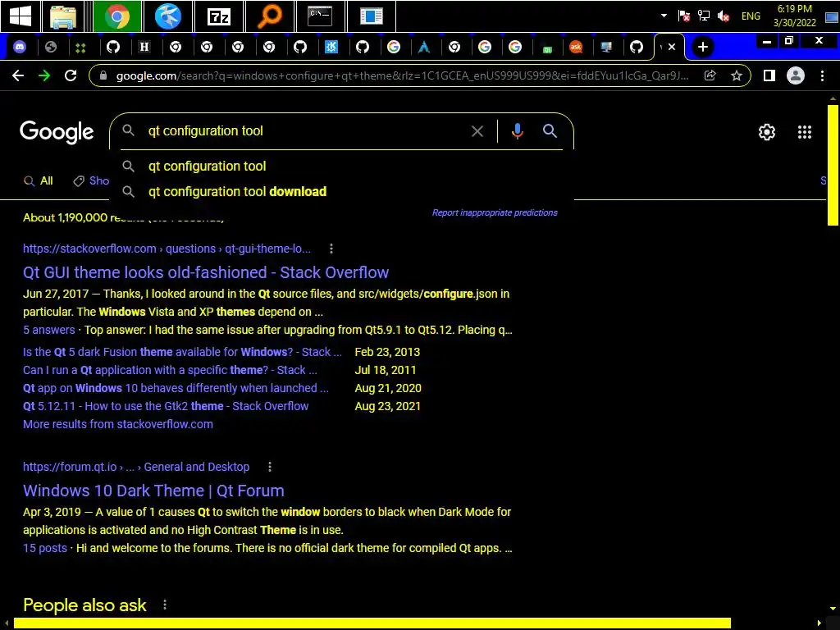840x630 pixels.
Task: Select the Shopping results tab
Action: (x=91, y=181)
